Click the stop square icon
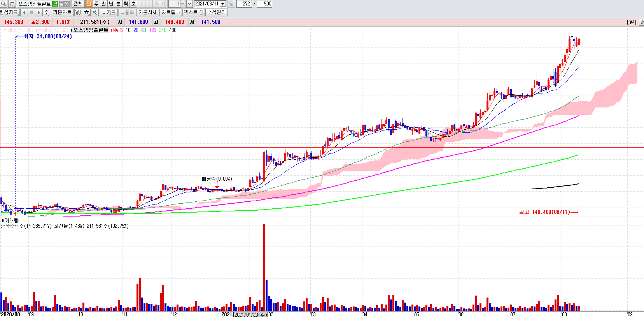644x317 pixels. [x=31, y=12]
